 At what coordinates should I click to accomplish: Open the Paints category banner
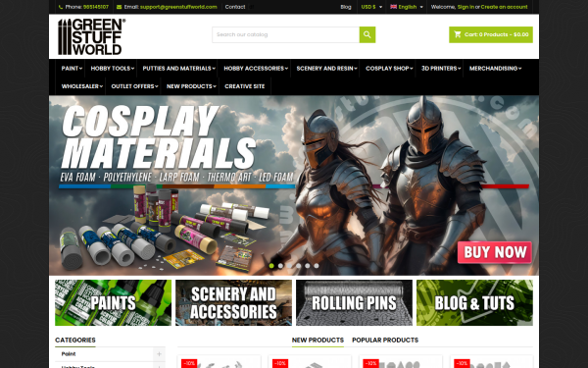114,302
